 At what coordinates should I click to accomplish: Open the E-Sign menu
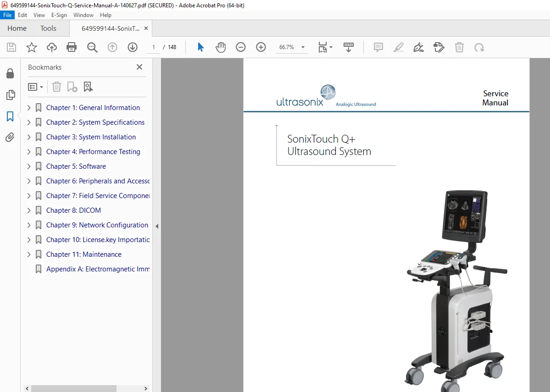(x=59, y=15)
